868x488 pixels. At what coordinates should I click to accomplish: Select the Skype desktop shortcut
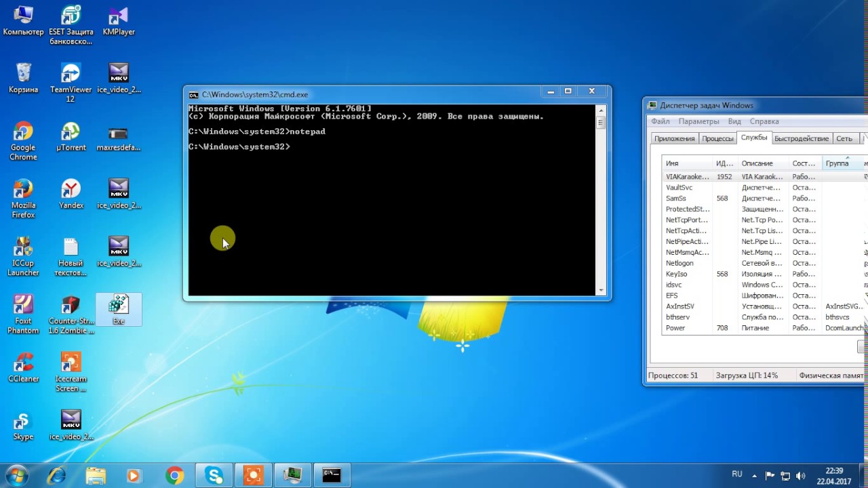(x=23, y=425)
